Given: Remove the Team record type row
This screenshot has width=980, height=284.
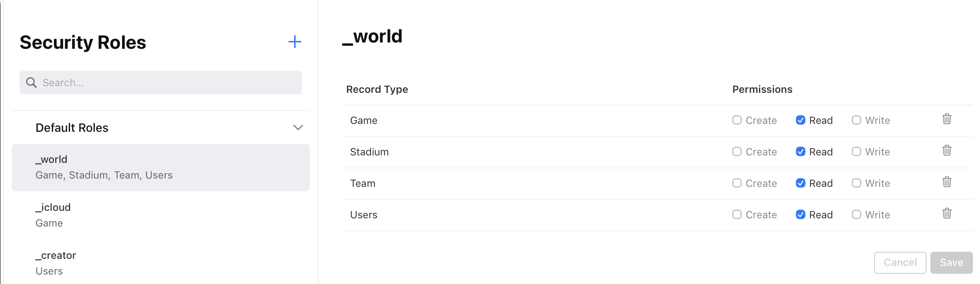Looking at the screenshot, I should [x=947, y=182].
